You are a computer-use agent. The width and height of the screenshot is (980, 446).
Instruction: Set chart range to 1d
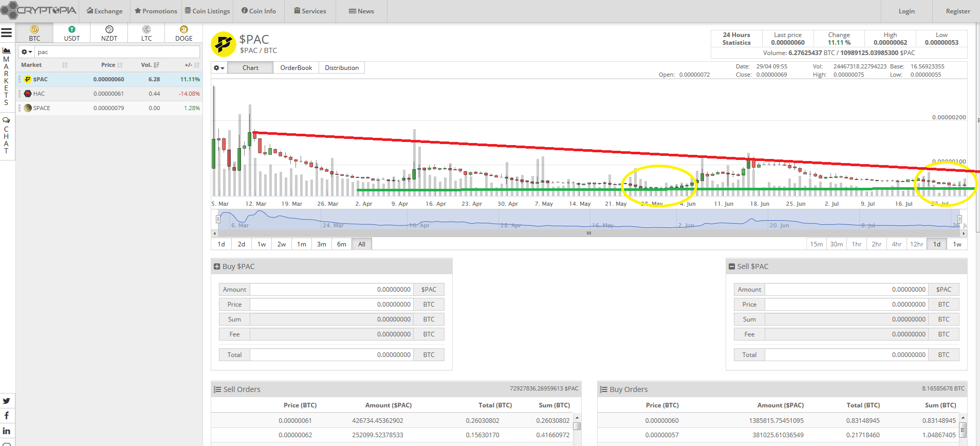point(221,244)
